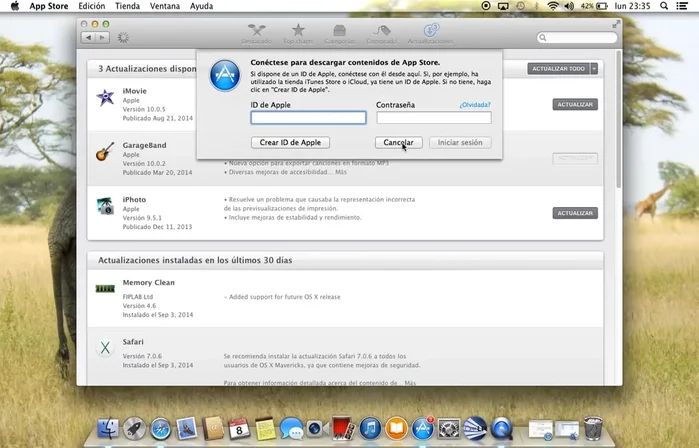Open the battery status menu
Screen dimensions: 699x448
coord(594,6)
